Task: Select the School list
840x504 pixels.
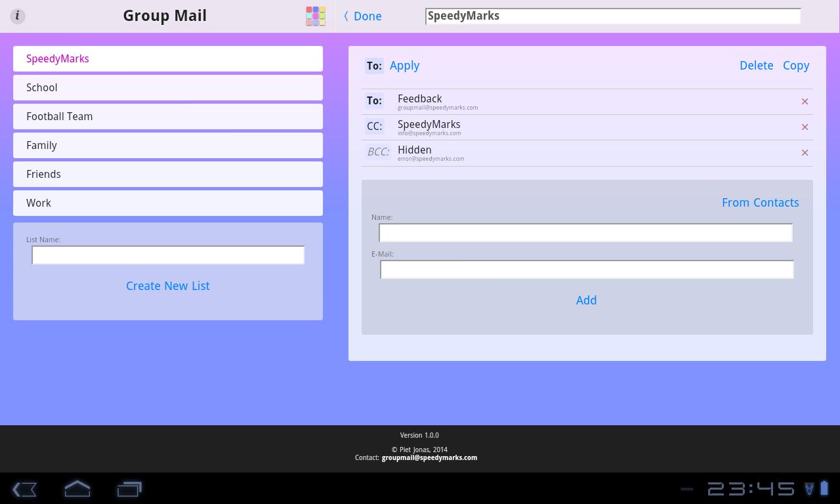Action: tap(168, 87)
